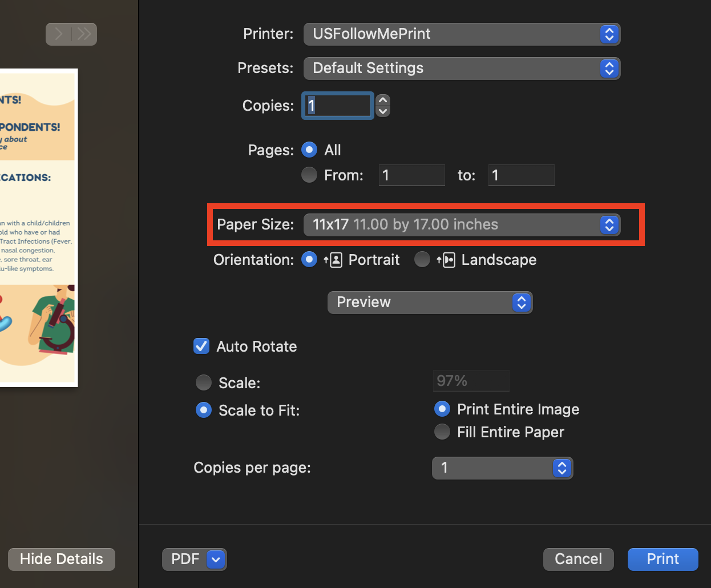Image resolution: width=711 pixels, height=588 pixels.
Task: Click the next page navigation arrow
Action: [58, 34]
